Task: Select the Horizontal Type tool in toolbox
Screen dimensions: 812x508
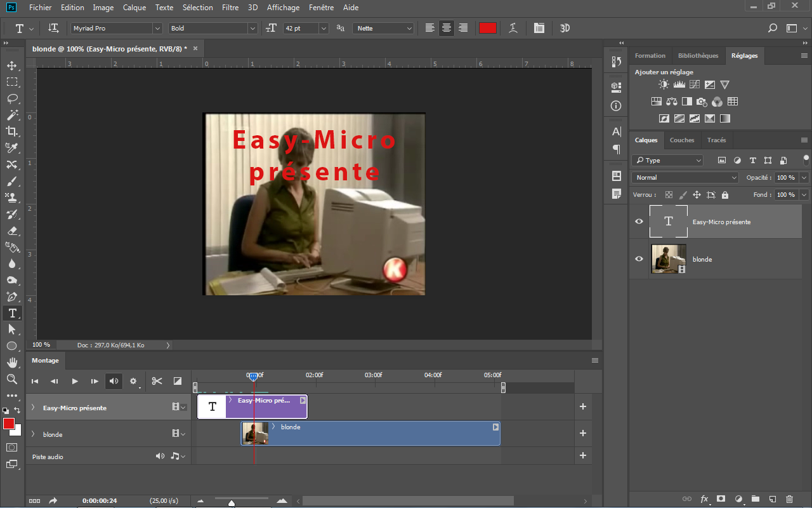Action: click(11, 313)
